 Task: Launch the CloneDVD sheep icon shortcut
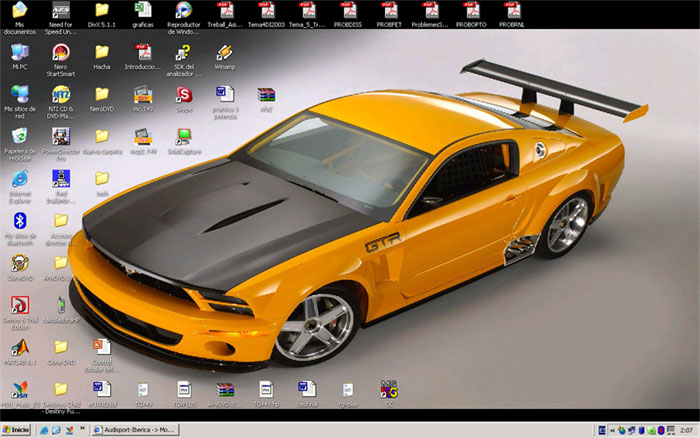pos(20,263)
